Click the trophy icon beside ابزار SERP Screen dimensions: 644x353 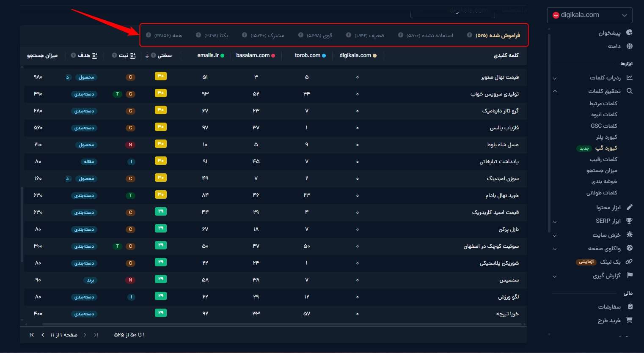coord(629,221)
